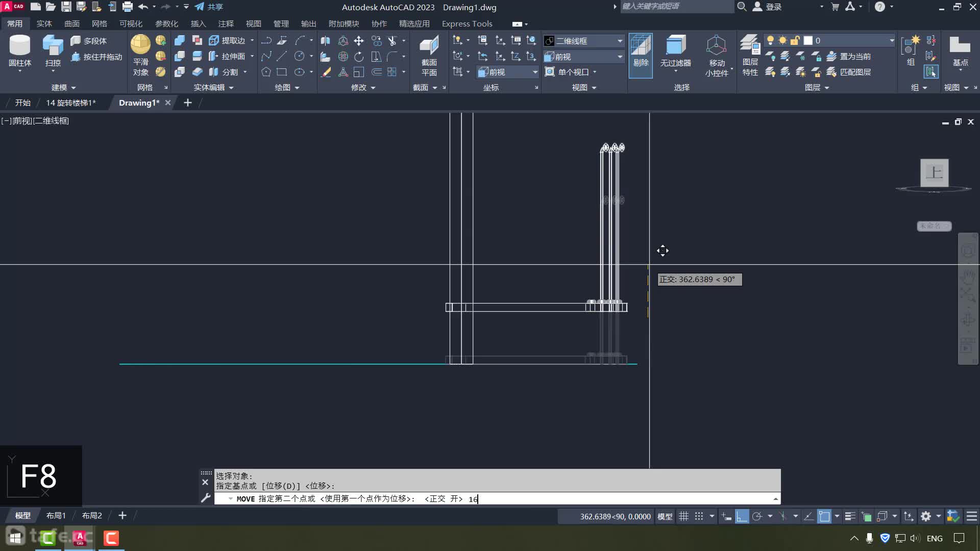Select the Cylinder (圆柱体) modeling tool

20,51
